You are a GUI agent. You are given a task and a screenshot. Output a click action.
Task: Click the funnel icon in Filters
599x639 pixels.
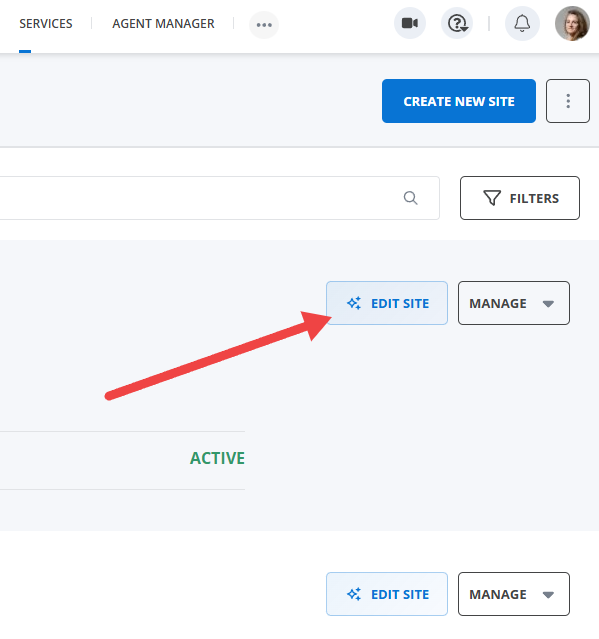coord(492,198)
